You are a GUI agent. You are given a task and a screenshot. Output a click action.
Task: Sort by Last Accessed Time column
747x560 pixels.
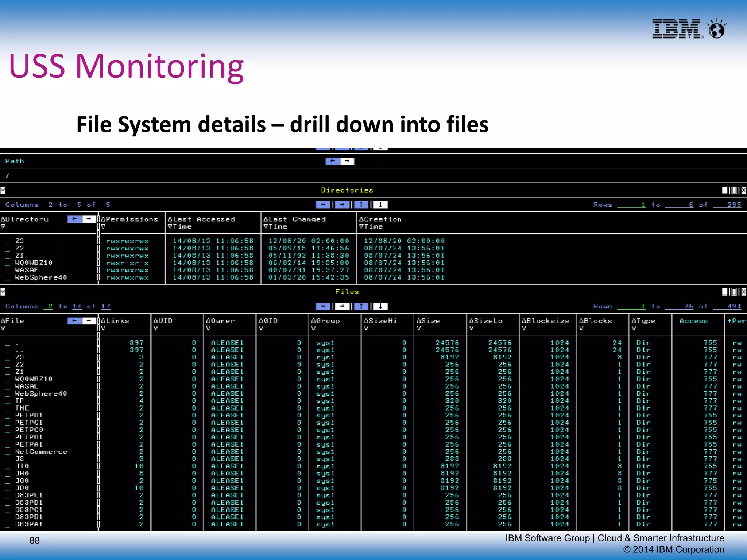coord(201,222)
